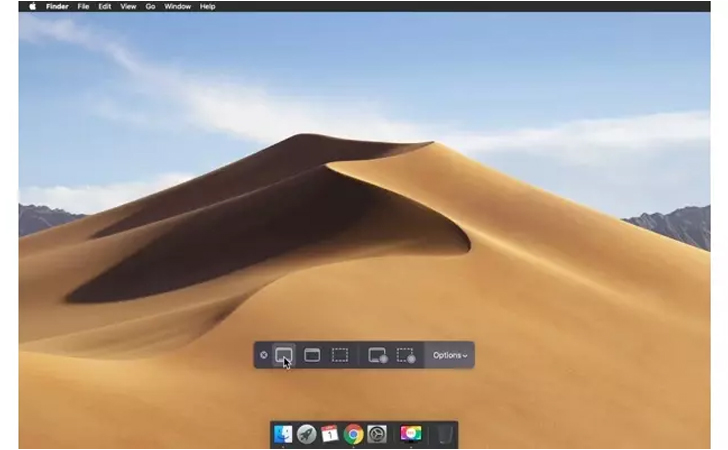This screenshot has width=728, height=450.
Task: Open the colorful screen app in Dock
Action: coord(411,434)
